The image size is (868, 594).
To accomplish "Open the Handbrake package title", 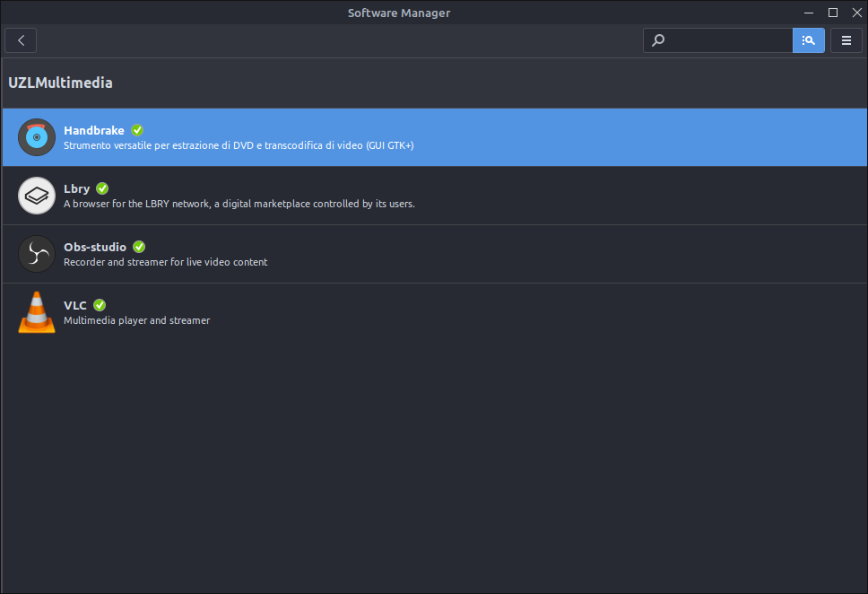I will click(x=94, y=130).
